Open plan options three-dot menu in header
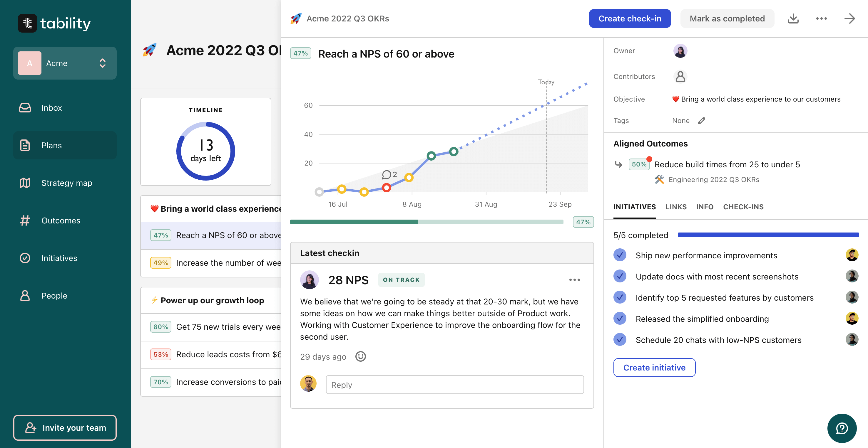 tap(821, 18)
